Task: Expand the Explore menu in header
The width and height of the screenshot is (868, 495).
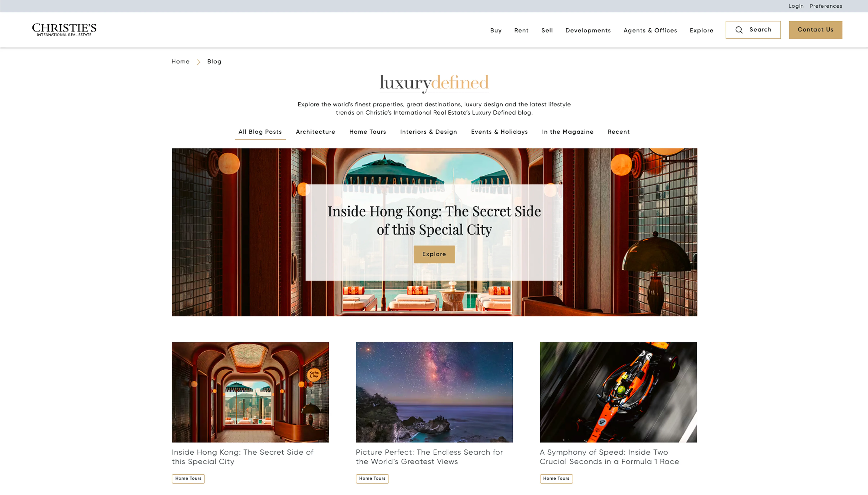Action: click(x=701, y=31)
